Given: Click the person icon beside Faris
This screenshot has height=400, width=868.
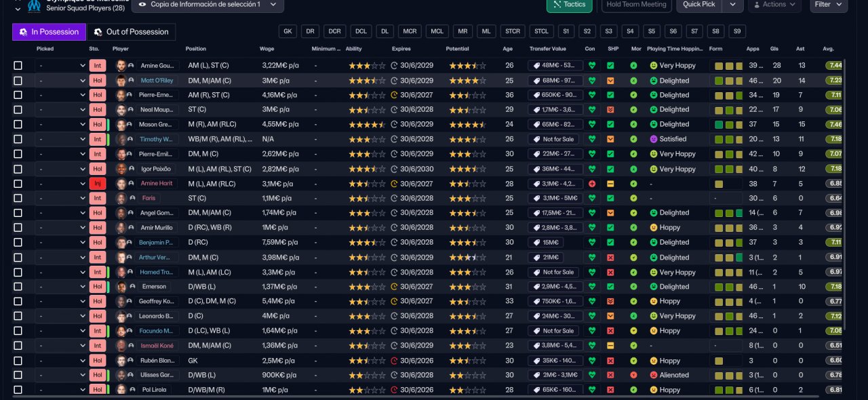Looking at the screenshot, I should [x=132, y=199].
